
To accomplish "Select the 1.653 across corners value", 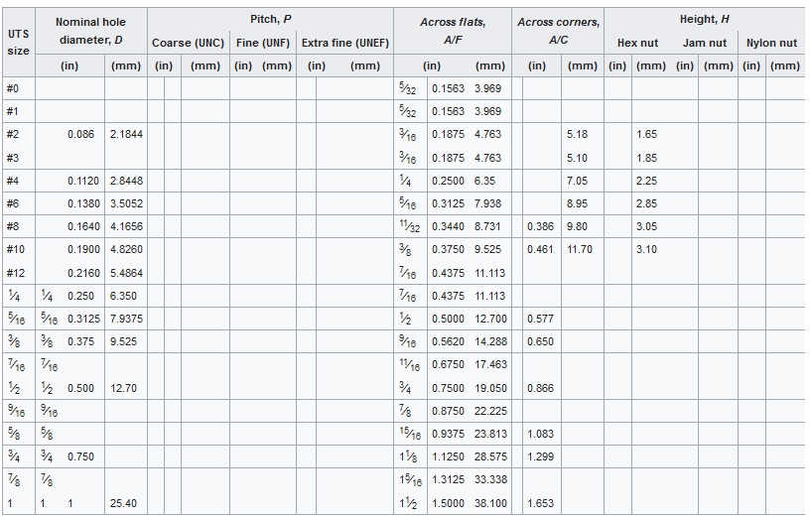I will tap(540, 503).
